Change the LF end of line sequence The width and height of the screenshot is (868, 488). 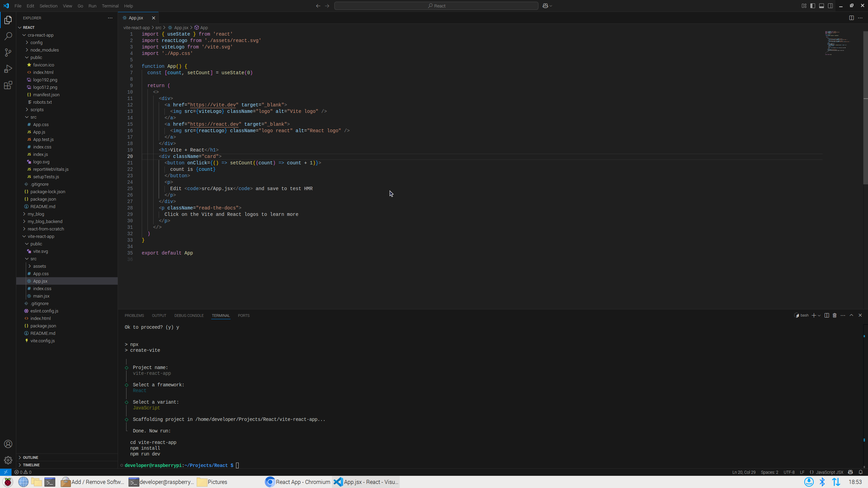[x=802, y=472]
